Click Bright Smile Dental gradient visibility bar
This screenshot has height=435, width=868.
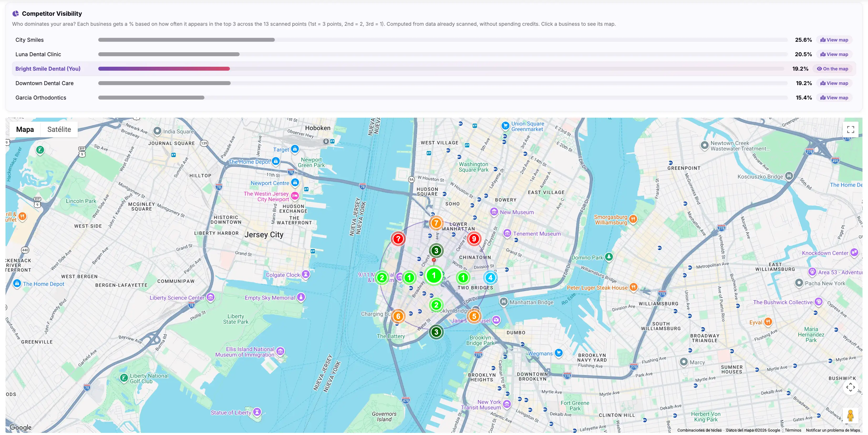[164, 69]
